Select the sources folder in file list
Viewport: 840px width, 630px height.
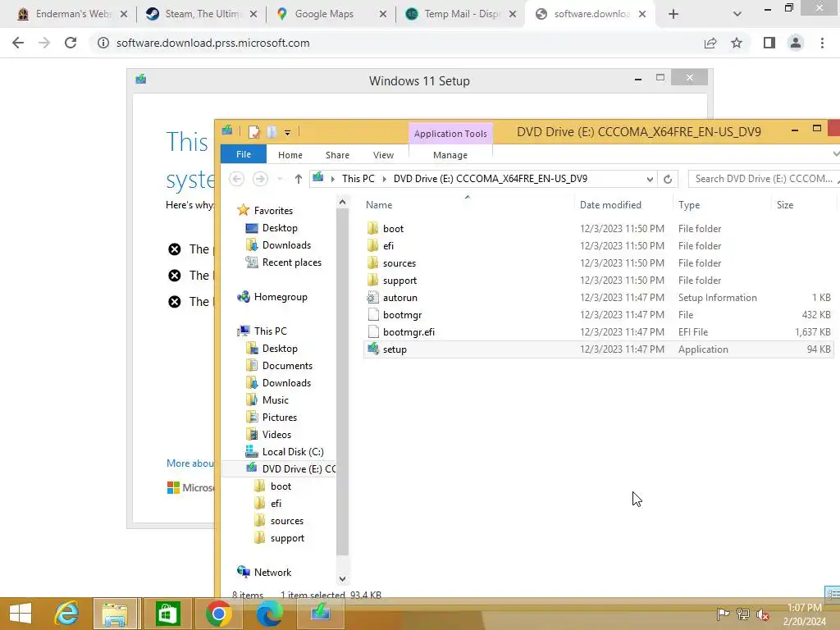click(x=598, y=263)
